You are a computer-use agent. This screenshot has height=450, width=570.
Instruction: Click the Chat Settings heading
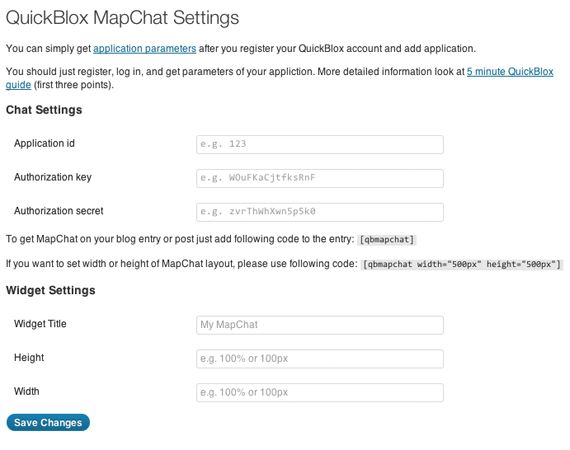[x=44, y=110]
